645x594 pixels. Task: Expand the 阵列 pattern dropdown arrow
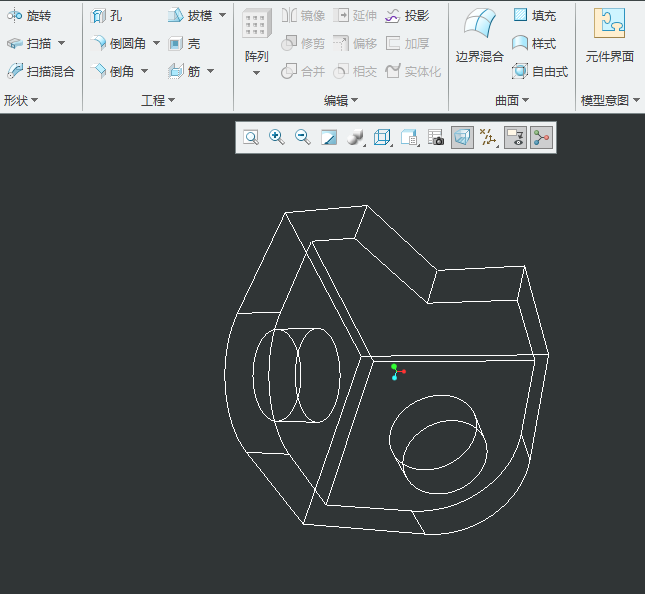pyautogui.click(x=256, y=73)
